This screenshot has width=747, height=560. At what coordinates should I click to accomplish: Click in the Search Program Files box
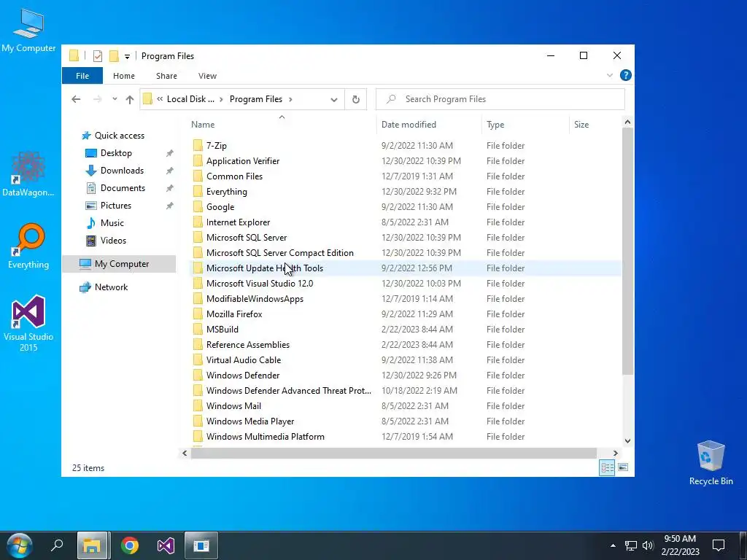point(500,99)
